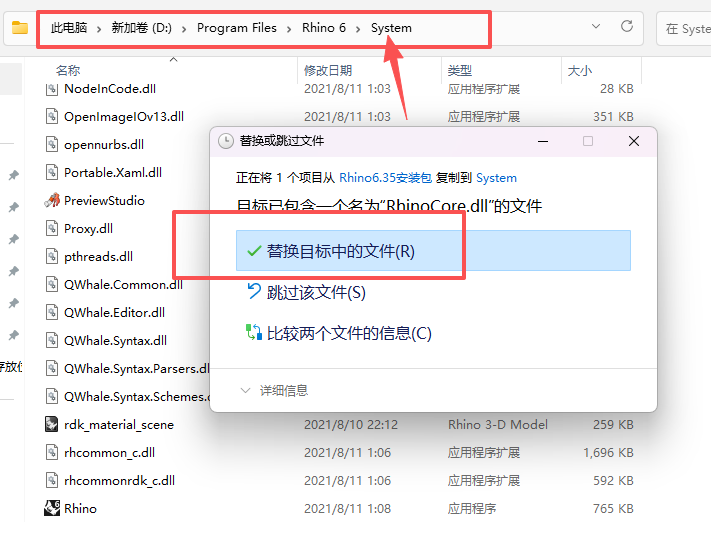The image size is (711, 540).
Task: Sort files by the 修改日期 column header
Action: (328, 70)
